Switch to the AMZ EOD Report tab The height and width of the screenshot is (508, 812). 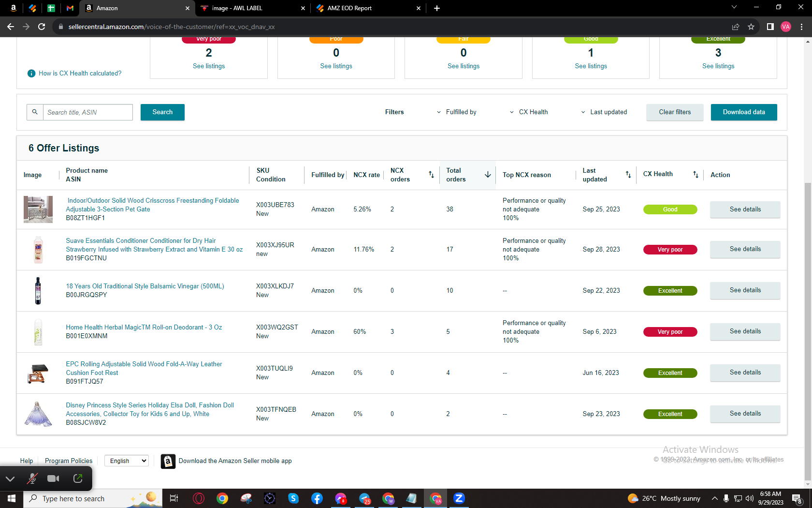(x=368, y=8)
